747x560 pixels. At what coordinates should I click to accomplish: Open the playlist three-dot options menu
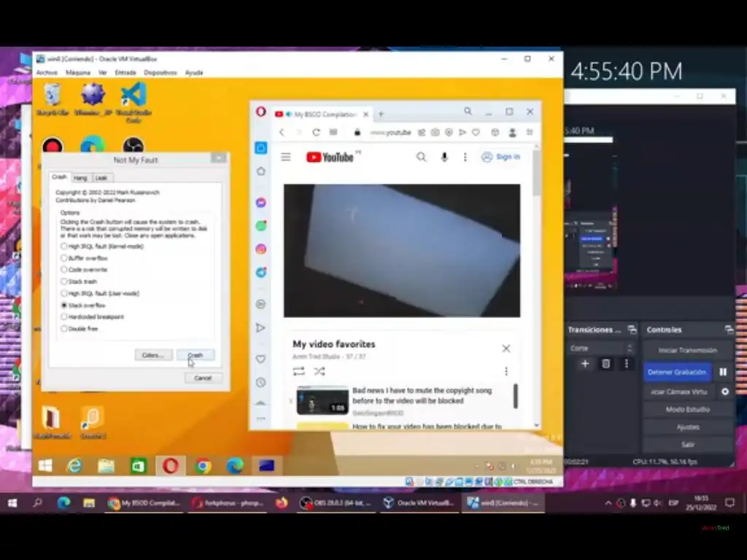coord(506,371)
